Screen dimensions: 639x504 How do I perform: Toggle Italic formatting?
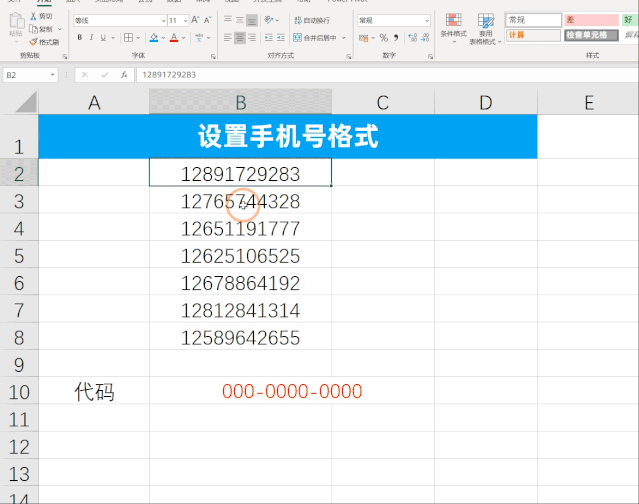tap(91, 37)
